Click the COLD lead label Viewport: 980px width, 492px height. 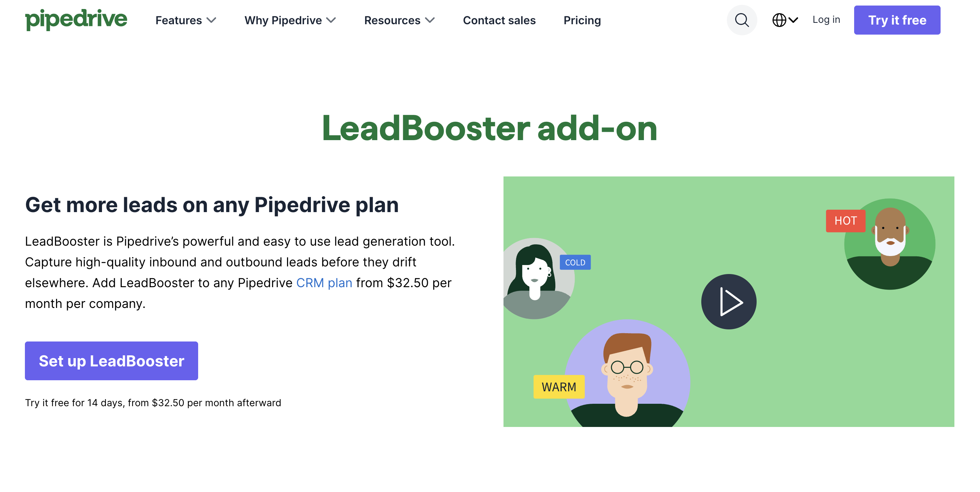[x=575, y=262]
